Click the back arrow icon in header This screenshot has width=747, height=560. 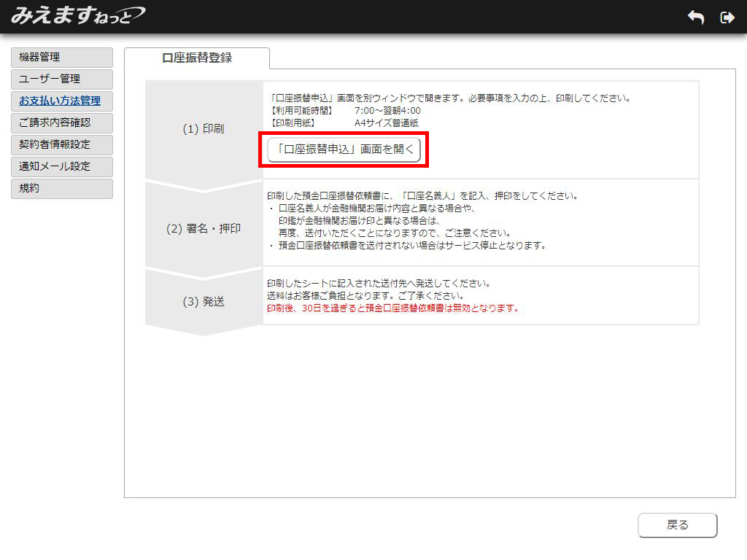pos(695,17)
